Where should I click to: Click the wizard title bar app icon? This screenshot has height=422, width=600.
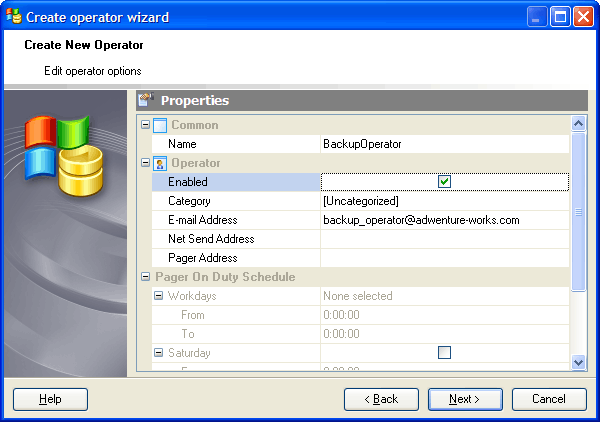point(14,16)
